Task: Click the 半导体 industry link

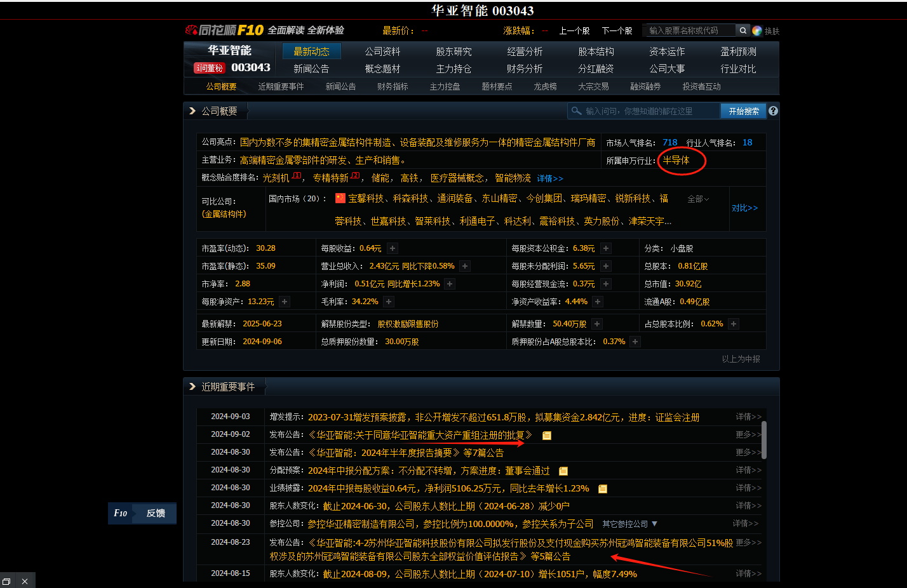Action: tap(676, 161)
